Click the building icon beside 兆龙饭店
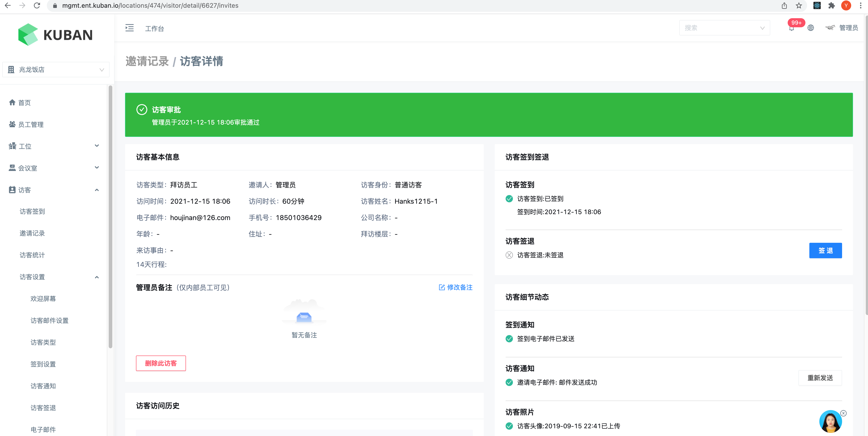 [x=11, y=69]
